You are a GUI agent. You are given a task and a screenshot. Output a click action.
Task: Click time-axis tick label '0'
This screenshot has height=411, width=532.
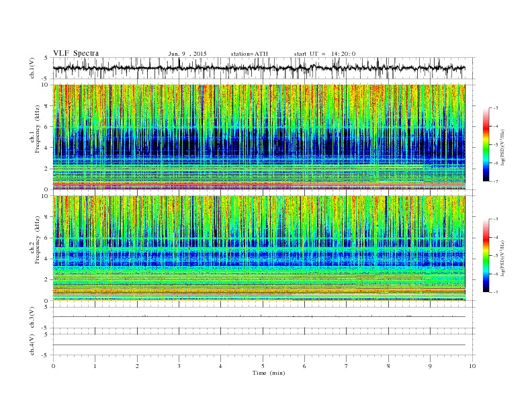[53, 366]
